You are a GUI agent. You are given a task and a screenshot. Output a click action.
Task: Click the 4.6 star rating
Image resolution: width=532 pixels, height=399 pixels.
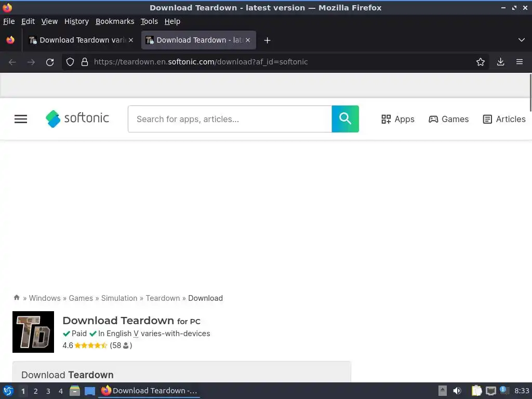tap(85, 345)
